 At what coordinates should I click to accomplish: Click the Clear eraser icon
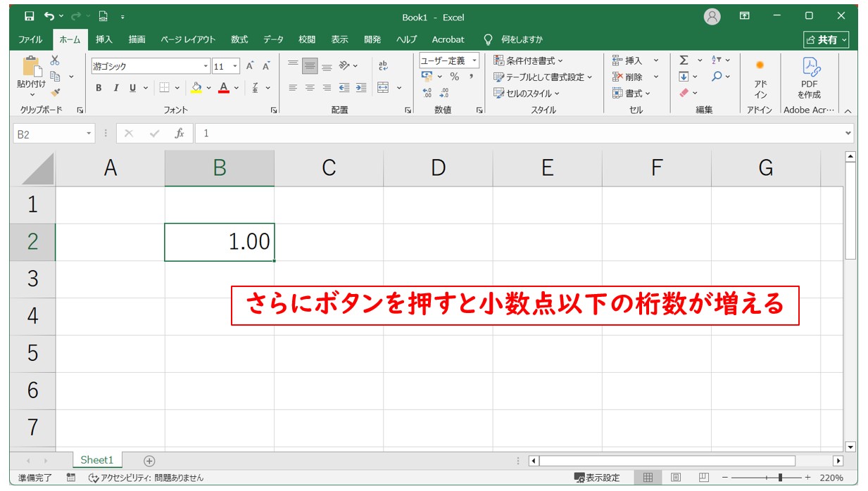(684, 93)
